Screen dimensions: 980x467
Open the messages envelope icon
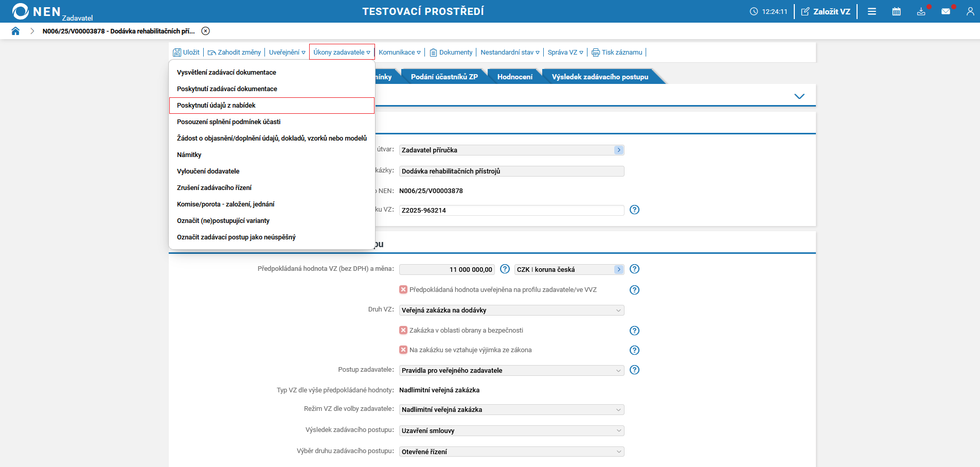pyautogui.click(x=946, y=11)
